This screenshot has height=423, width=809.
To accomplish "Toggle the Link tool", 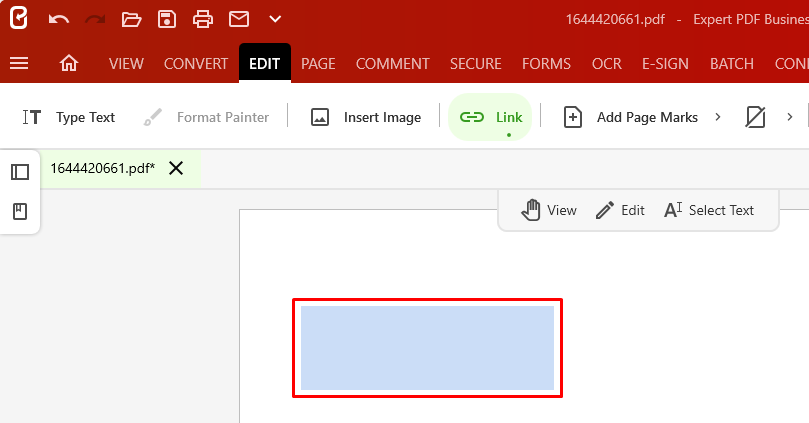I will pyautogui.click(x=490, y=117).
